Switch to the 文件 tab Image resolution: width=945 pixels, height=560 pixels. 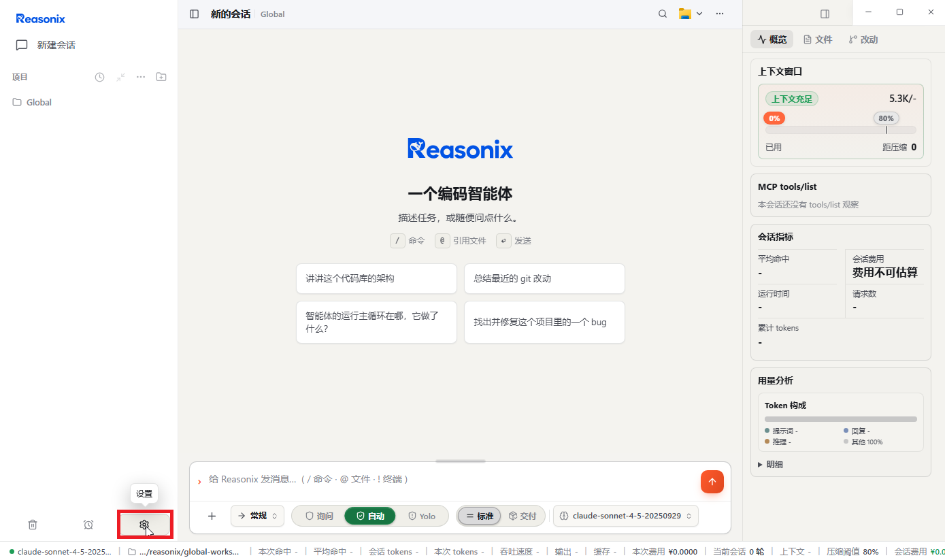point(818,39)
